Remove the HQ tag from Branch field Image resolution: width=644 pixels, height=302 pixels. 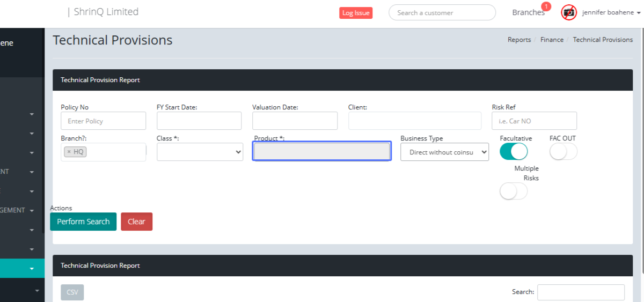(x=69, y=152)
